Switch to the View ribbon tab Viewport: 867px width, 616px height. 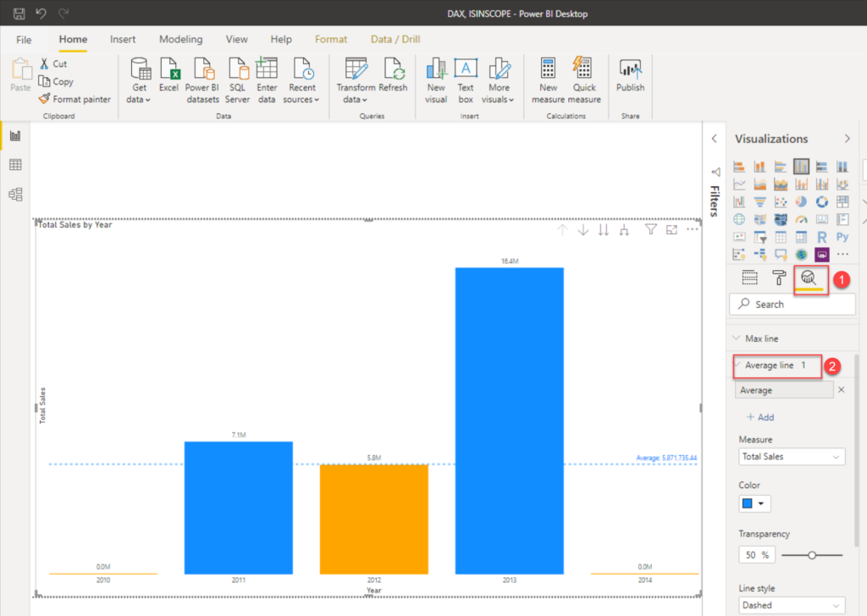pyautogui.click(x=237, y=39)
